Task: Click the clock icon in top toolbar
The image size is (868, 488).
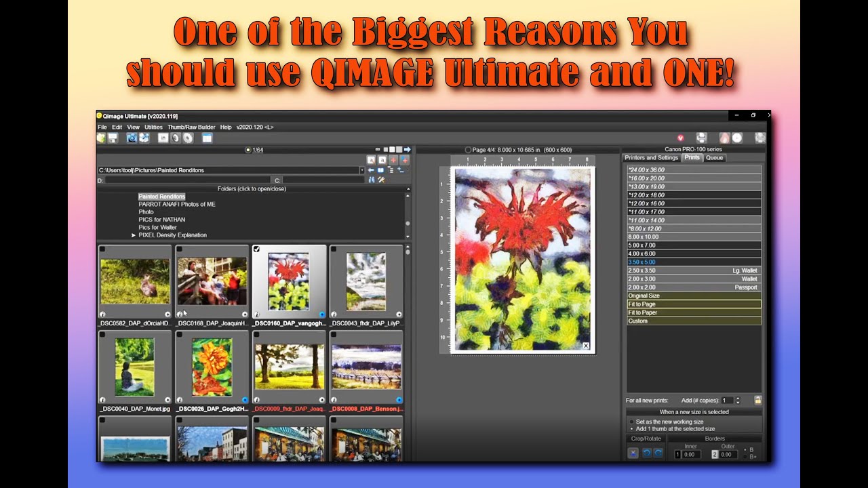Action: pos(737,138)
